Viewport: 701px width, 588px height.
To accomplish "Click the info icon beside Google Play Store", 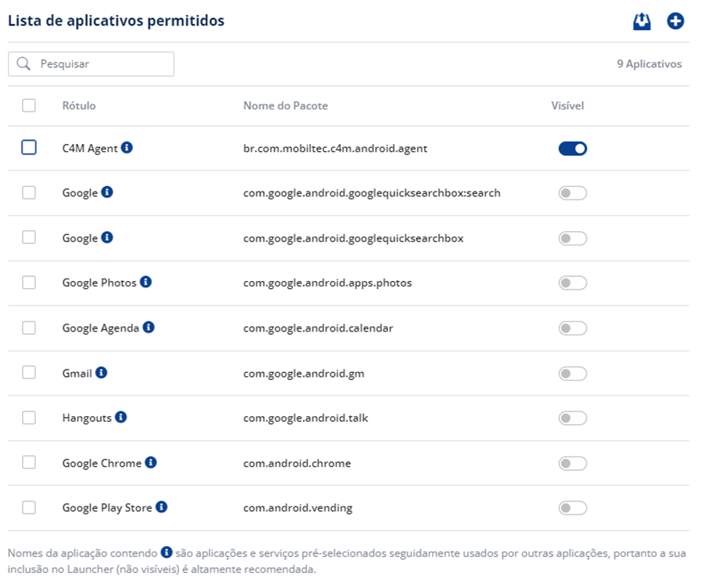I will pyautogui.click(x=161, y=507).
